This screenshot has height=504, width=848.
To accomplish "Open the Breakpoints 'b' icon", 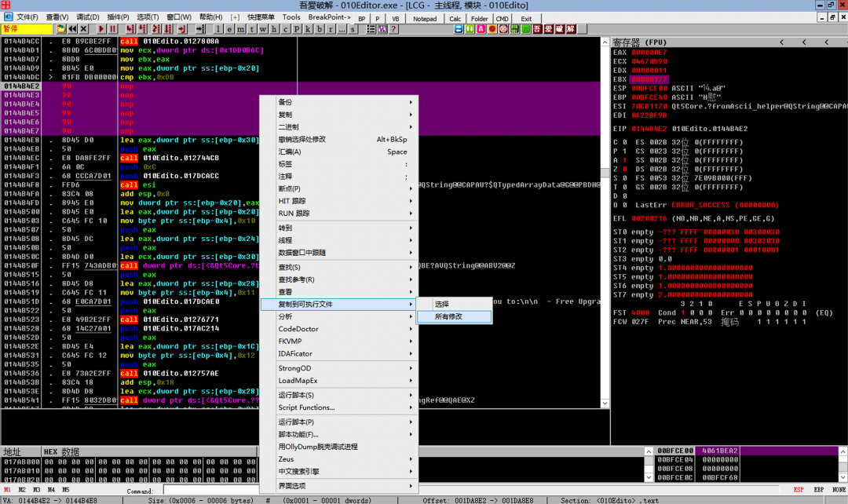I will (319, 29).
